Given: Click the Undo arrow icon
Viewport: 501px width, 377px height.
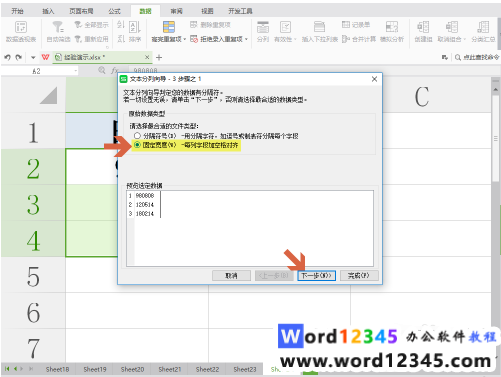Looking at the screenshot, I should (7, 57).
